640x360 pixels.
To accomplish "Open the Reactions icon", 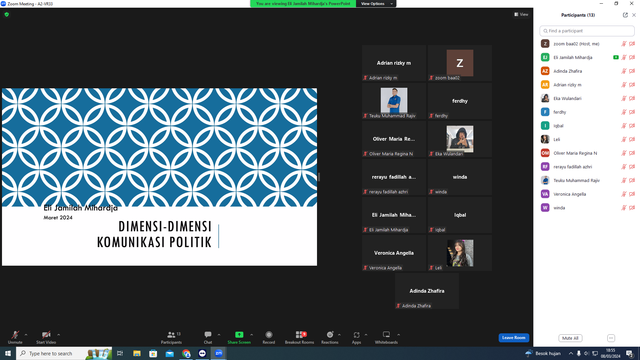I will coord(330,335).
